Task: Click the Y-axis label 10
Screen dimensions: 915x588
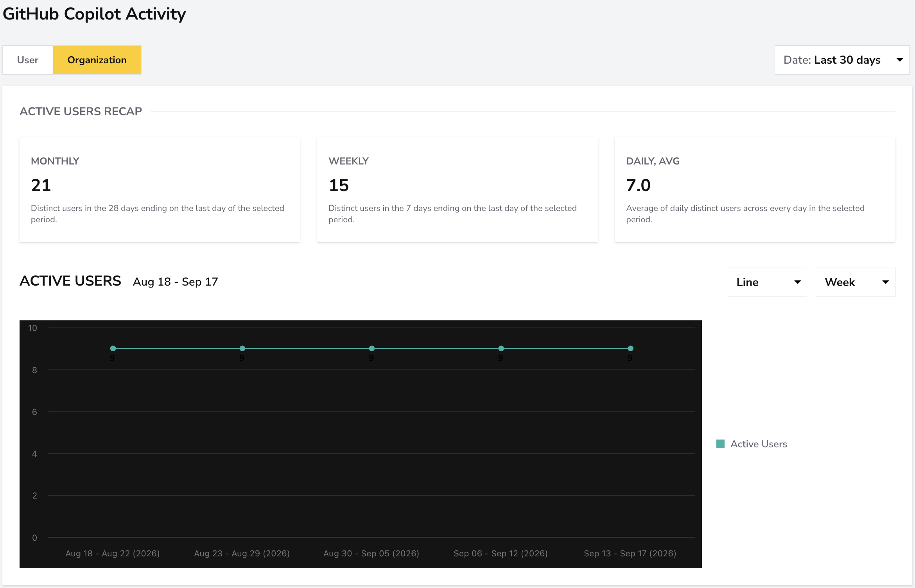Action: pos(32,328)
